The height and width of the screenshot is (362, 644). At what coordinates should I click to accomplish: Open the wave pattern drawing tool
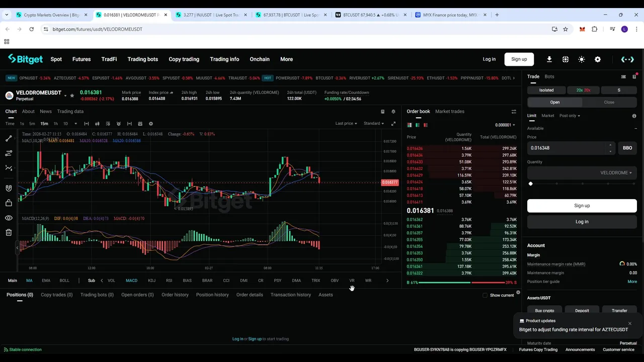[9, 168]
